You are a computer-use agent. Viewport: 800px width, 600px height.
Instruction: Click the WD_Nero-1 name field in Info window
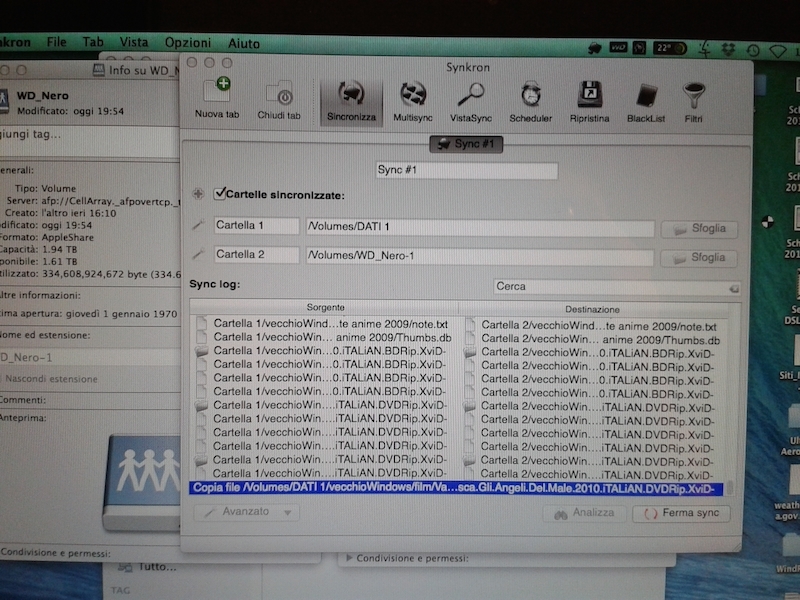point(89,357)
